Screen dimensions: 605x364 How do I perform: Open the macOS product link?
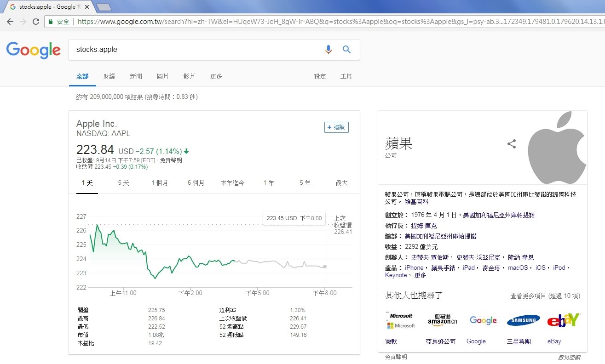(x=518, y=267)
